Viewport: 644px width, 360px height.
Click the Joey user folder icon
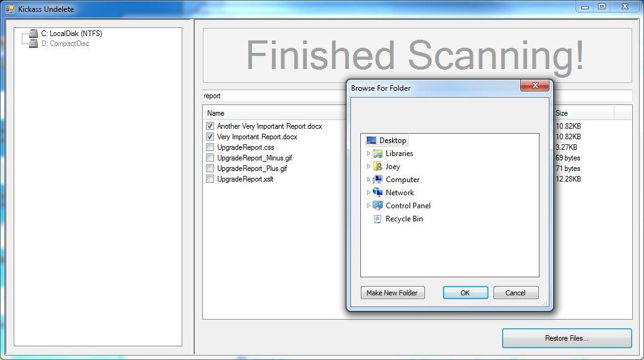[x=378, y=167]
